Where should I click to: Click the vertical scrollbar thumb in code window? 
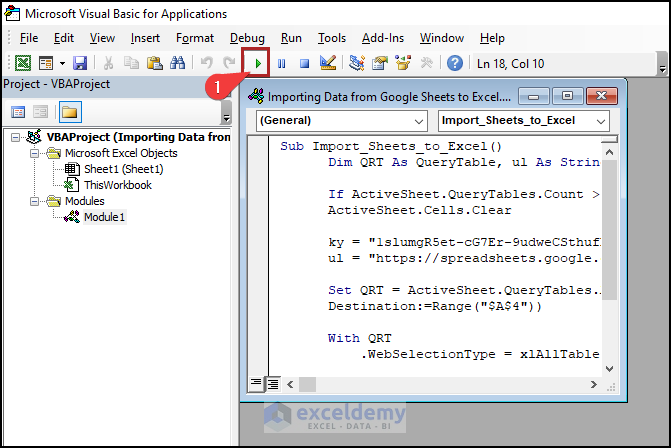609,230
